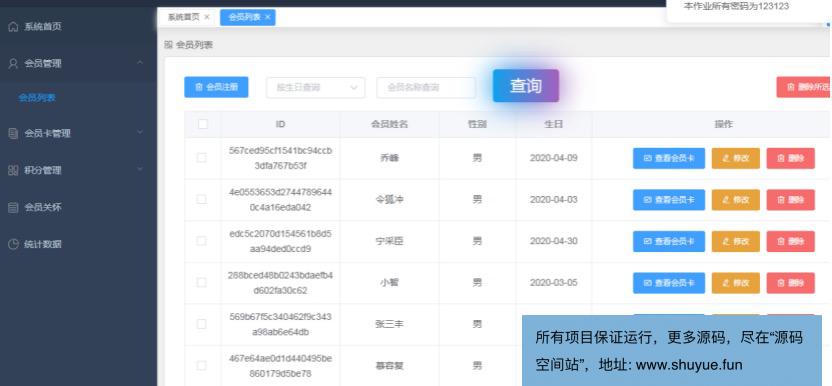Expand the 积分管理 sidebar menu
The width and height of the screenshot is (832, 386).
coord(140,170)
